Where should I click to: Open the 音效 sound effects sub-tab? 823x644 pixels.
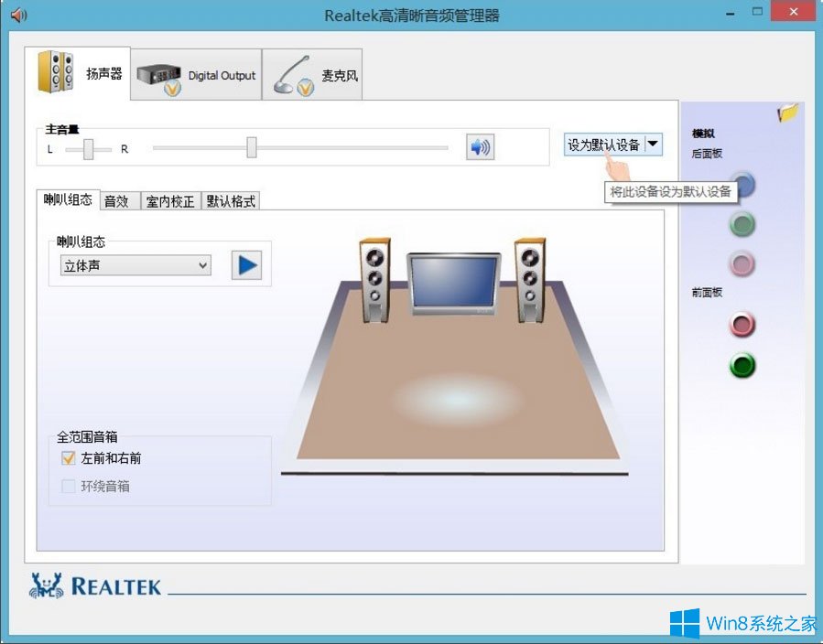tap(120, 201)
